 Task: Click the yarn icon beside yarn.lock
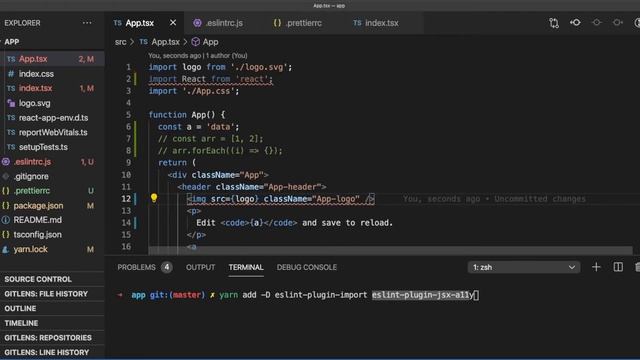point(5,249)
